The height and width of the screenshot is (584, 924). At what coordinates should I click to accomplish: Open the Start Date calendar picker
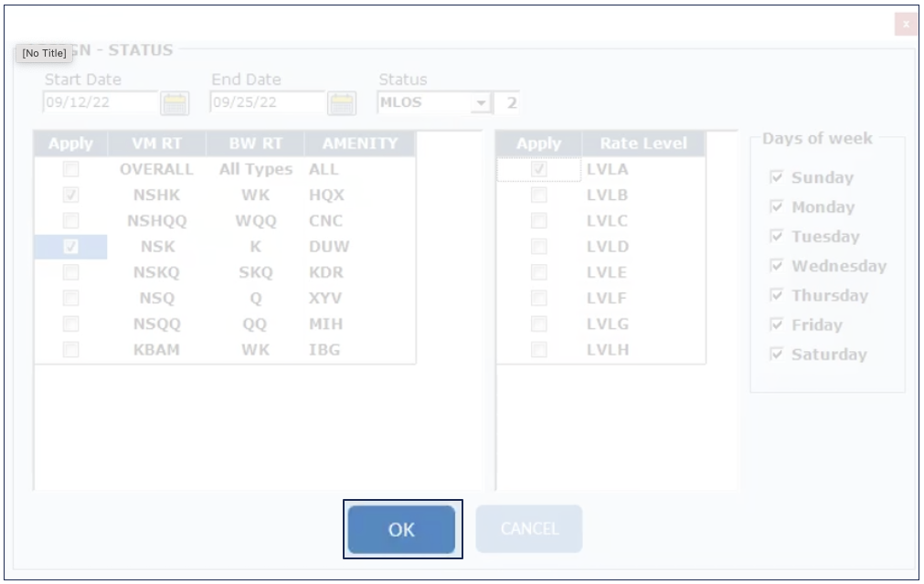(174, 103)
